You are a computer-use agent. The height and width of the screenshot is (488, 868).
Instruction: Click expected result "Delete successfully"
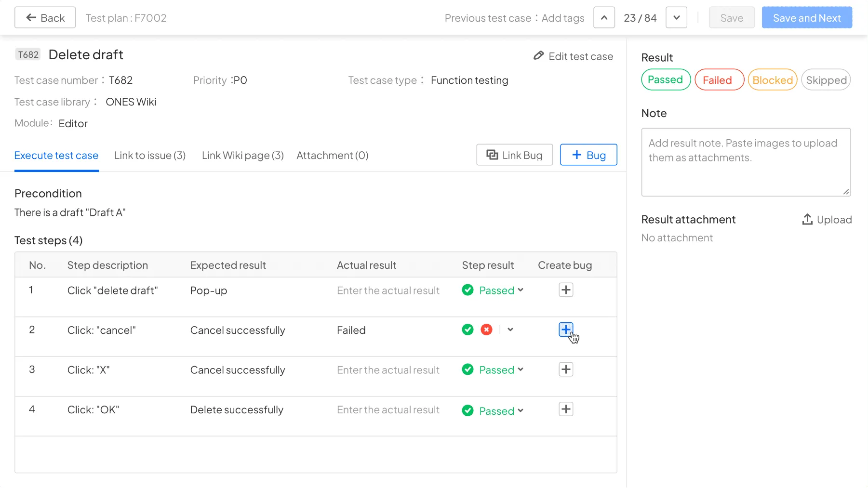click(237, 410)
